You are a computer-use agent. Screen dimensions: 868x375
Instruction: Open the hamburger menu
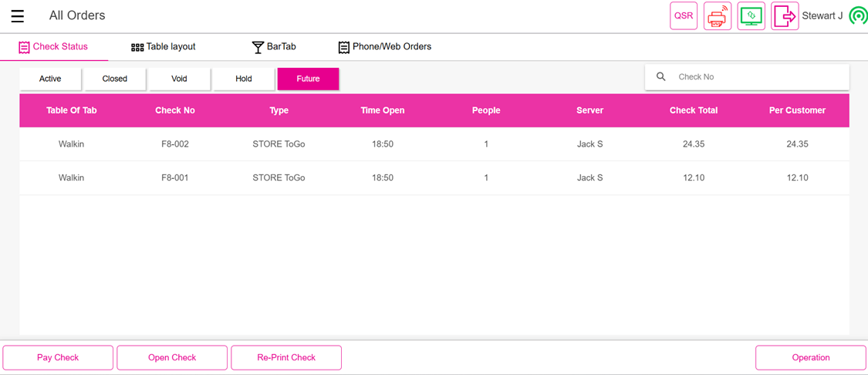coord(17,16)
